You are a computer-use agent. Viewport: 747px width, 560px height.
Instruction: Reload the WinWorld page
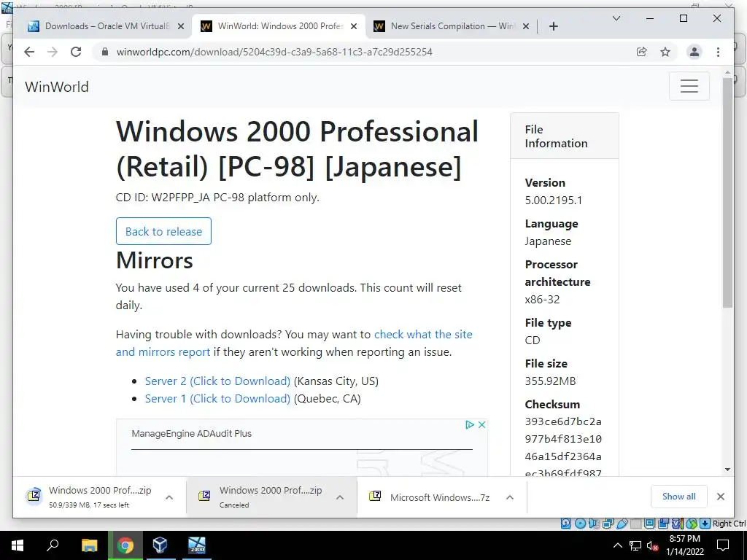tap(76, 52)
